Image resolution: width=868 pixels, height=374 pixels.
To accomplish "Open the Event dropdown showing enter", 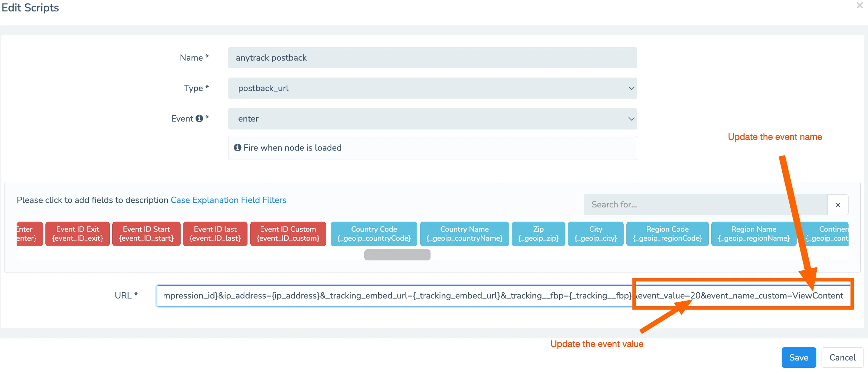I will coord(432,119).
